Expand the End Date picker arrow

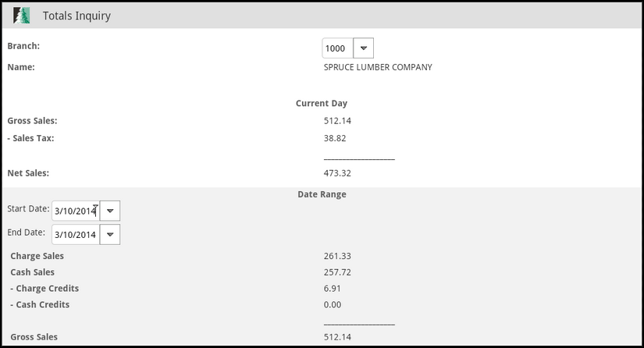[x=110, y=235]
